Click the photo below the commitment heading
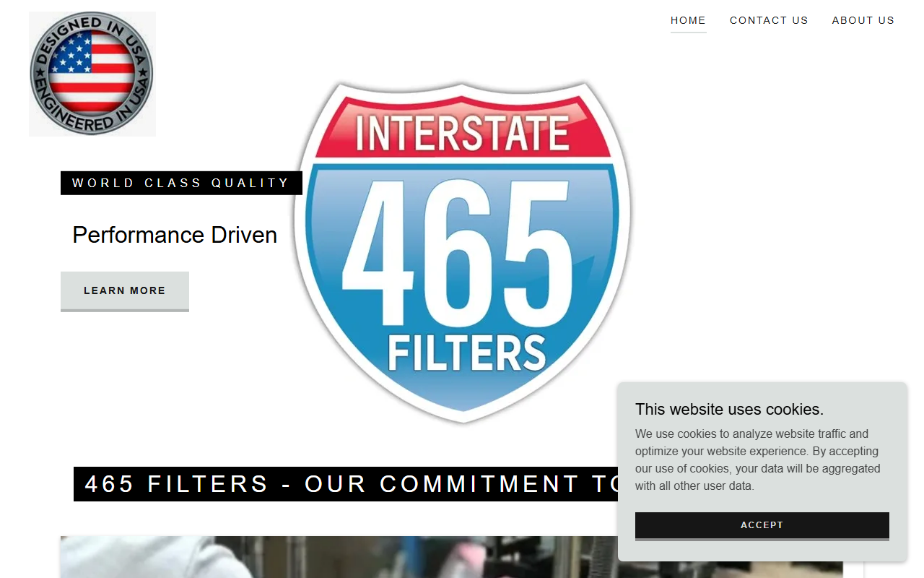This screenshot has width=924, height=578. point(451,557)
